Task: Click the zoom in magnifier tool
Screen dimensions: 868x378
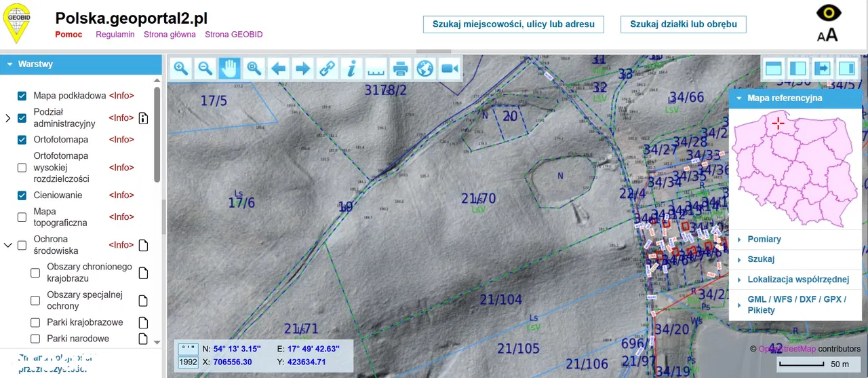Action: [181, 68]
